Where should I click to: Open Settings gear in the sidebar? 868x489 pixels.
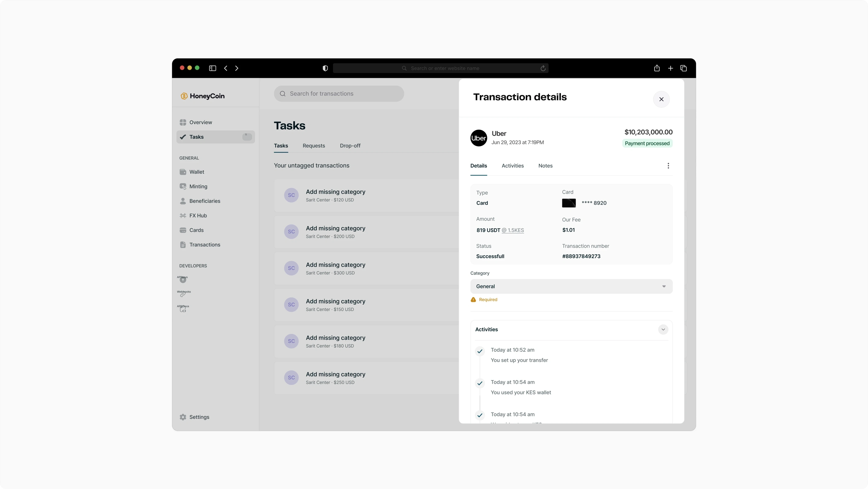183,417
